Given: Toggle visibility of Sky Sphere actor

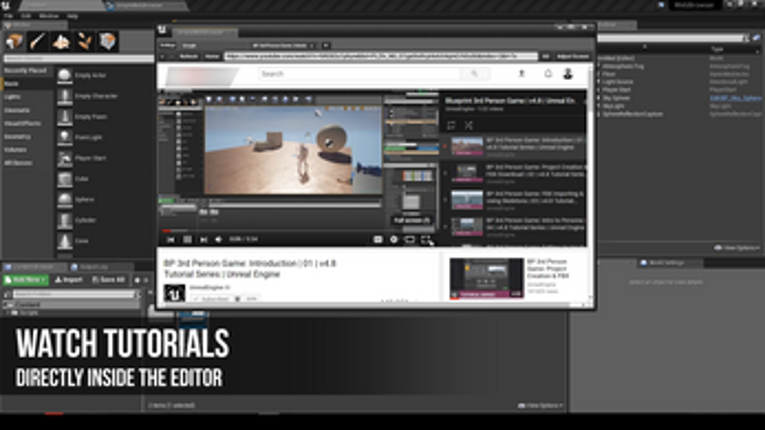Looking at the screenshot, I should (599, 98).
